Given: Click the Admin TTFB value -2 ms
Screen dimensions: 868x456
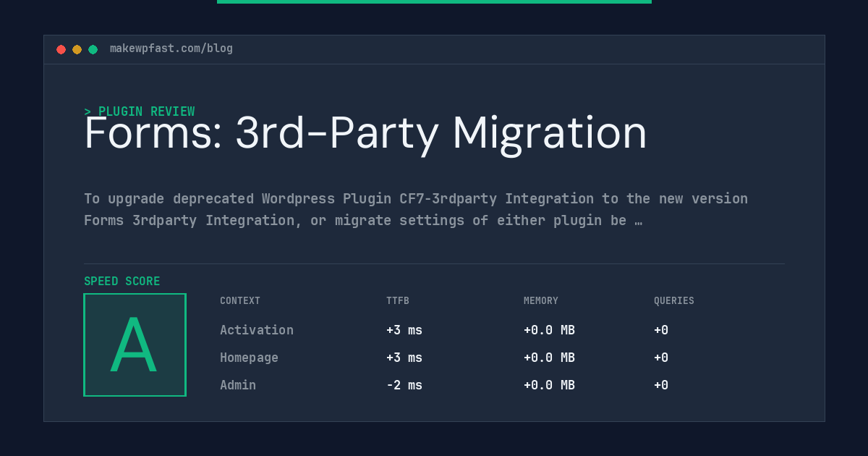Looking at the screenshot, I should click(x=404, y=385).
